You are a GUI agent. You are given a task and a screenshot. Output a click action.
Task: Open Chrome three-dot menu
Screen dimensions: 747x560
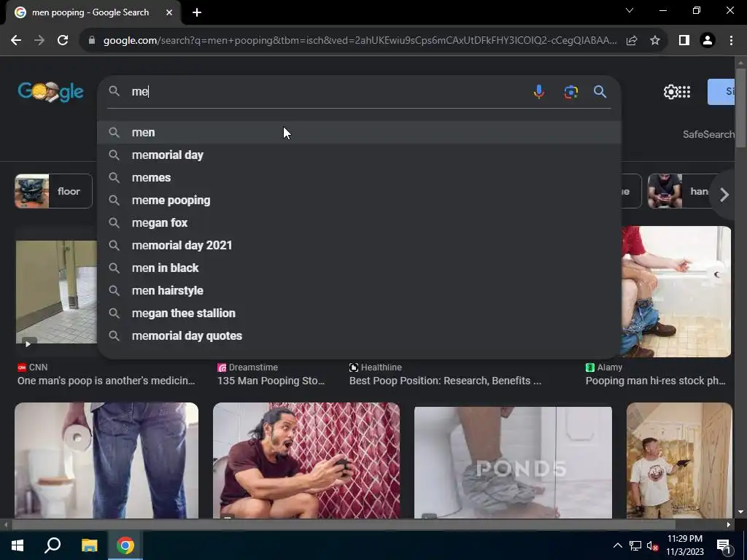pyautogui.click(x=731, y=41)
